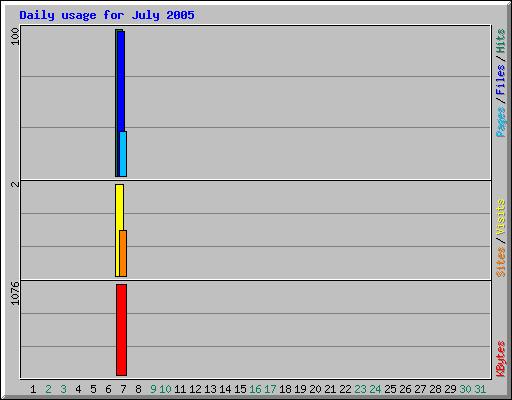Click day "8" on the x-axis
Screen dimensions: 512x400
tap(138, 389)
